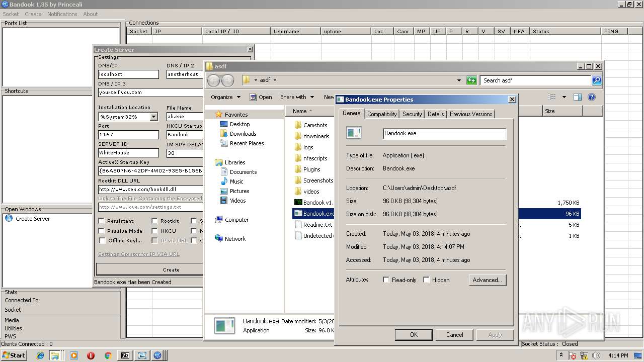Click the Create button in Create Server
644x362 pixels.
tap(150, 269)
